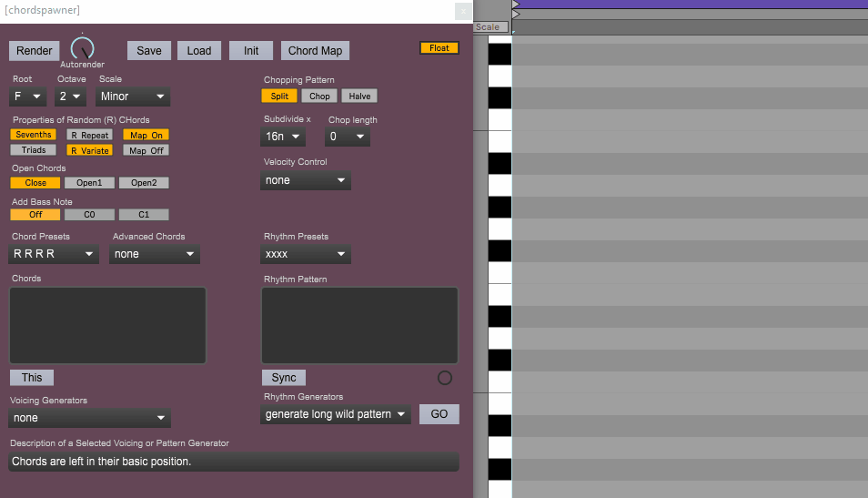Click GO to generate rhythm
Viewport: 868px width, 498px height.
[x=439, y=414]
